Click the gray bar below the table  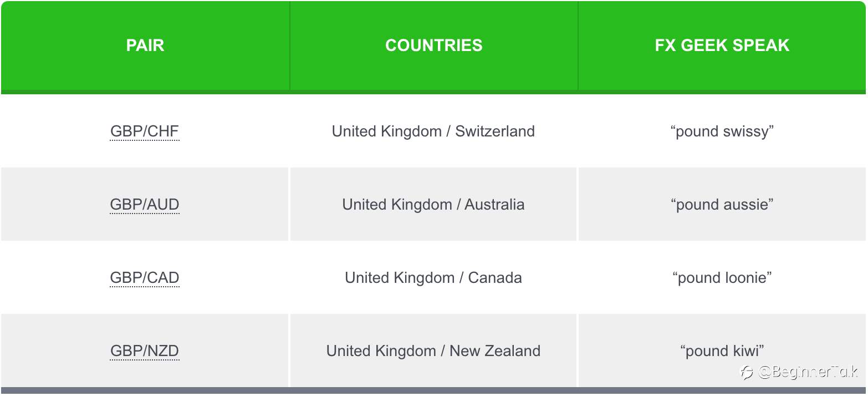(434, 391)
